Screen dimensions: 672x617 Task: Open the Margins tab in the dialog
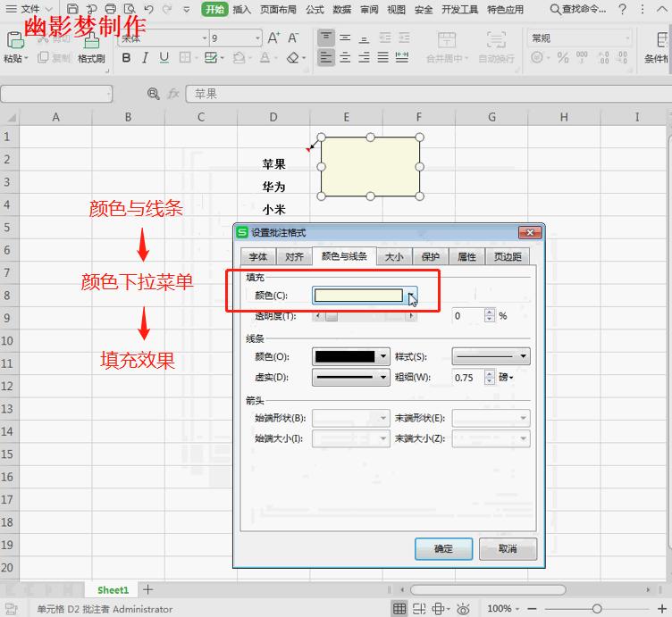[508, 256]
